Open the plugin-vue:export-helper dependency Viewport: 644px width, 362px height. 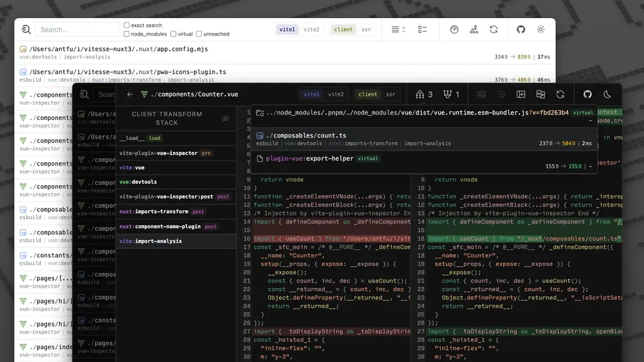(x=424, y=162)
